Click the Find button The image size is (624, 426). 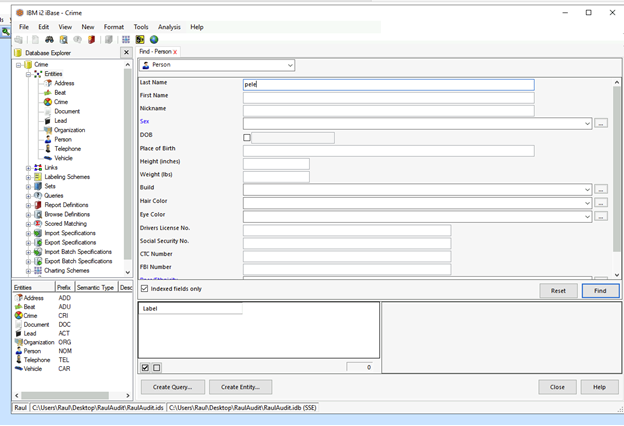(x=600, y=291)
